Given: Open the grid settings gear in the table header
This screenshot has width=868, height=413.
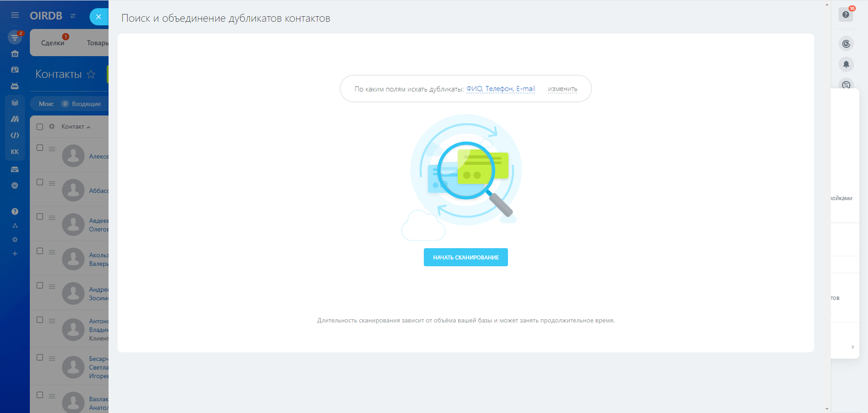Looking at the screenshot, I should [x=52, y=127].
